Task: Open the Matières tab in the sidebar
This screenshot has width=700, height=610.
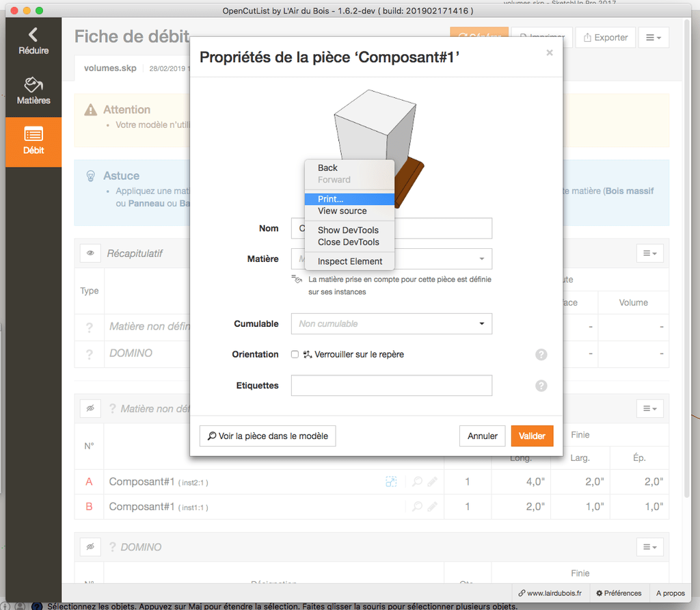Action: point(33,91)
